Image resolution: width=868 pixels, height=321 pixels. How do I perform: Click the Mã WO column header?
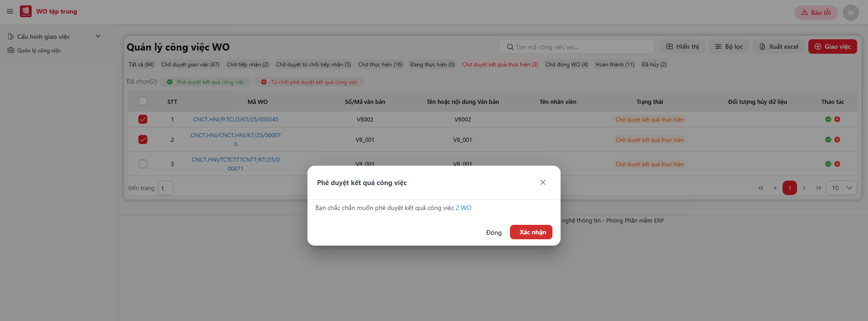pos(258,102)
